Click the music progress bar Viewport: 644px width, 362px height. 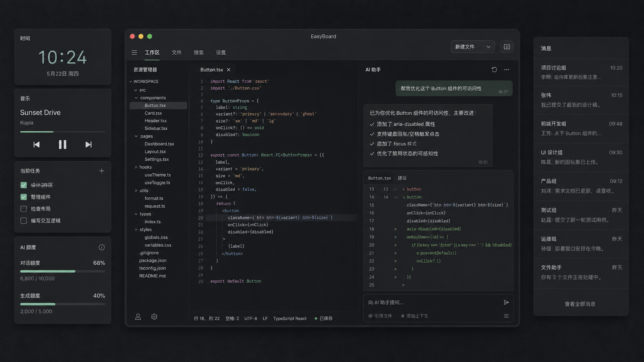[x=62, y=132]
